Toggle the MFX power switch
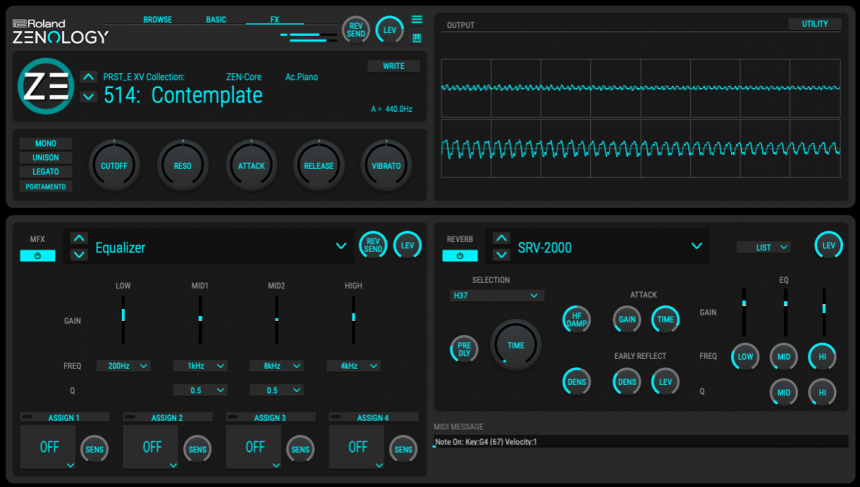The image size is (860, 487). (x=37, y=256)
